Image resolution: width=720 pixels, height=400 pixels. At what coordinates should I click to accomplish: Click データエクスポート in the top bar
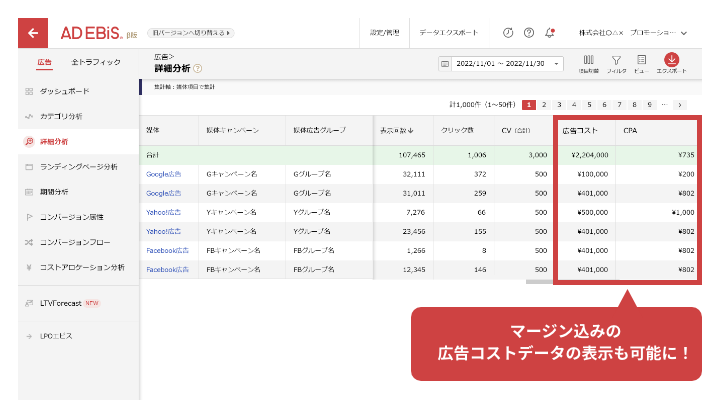pyautogui.click(x=449, y=33)
